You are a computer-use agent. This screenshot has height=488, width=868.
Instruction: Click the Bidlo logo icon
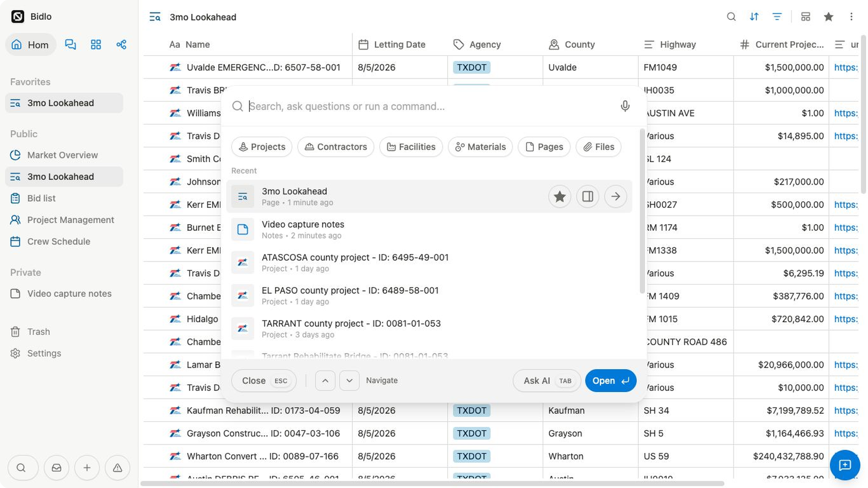(x=18, y=17)
